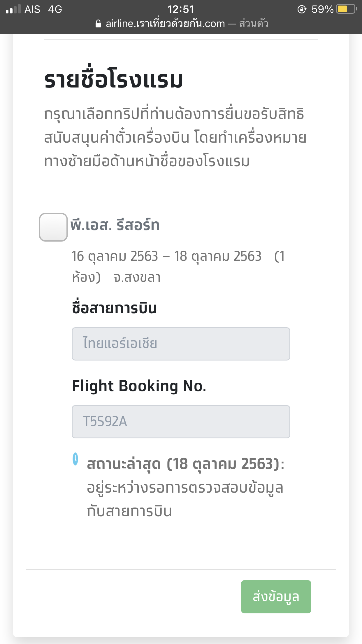Tap the 16–18 ตุลาคม 2563 date text
The image size is (362, 644).
[166, 256]
